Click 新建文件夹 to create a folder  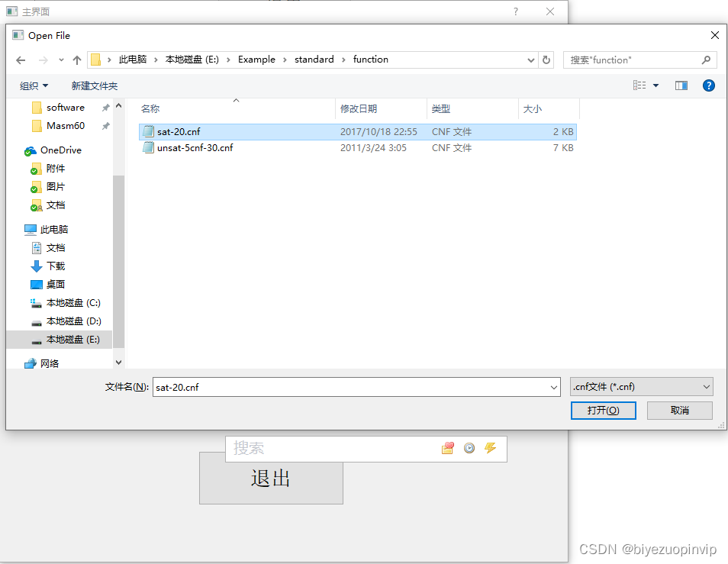pos(94,85)
